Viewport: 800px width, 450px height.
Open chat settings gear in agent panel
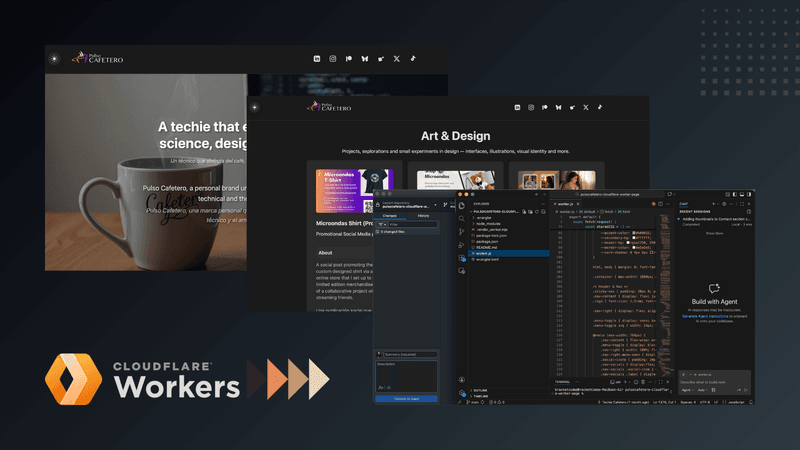(x=724, y=204)
